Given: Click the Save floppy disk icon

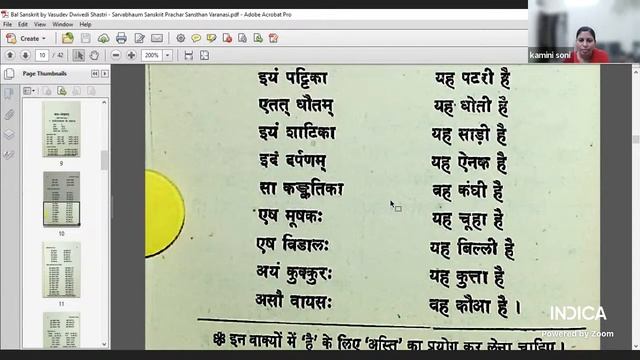Looking at the screenshot, I should pyautogui.click(x=86, y=38).
